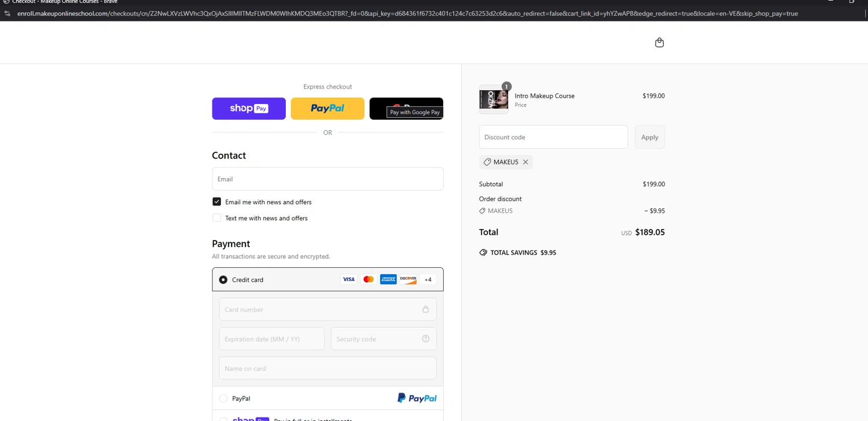Viewport: 868px width, 421px height.
Task: Select the Credit card payment option
Action: [x=223, y=280]
